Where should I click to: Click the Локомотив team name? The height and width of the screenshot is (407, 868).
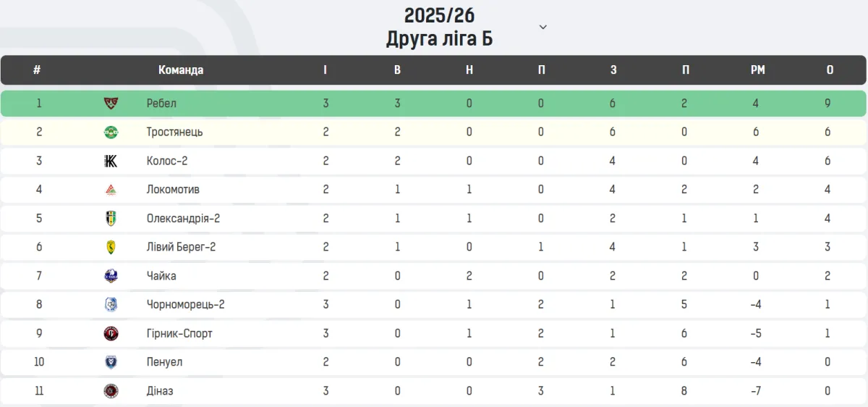[173, 190]
